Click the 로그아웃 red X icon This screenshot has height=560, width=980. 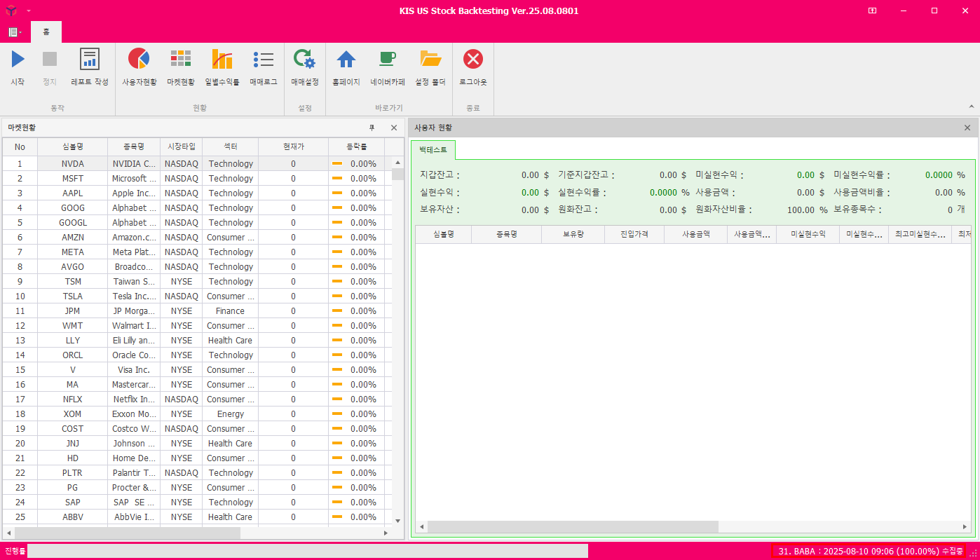[x=473, y=60]
